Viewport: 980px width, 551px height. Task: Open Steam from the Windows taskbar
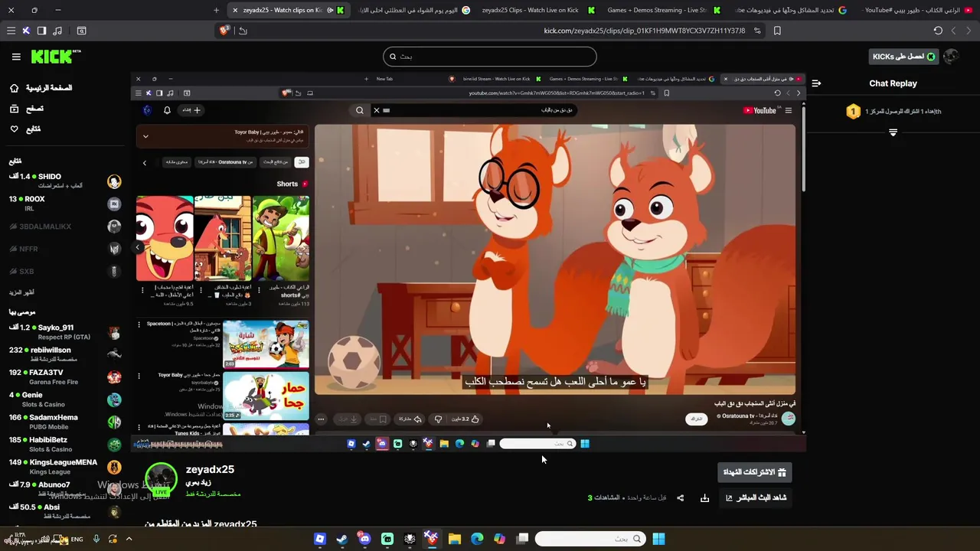(342, 539)
